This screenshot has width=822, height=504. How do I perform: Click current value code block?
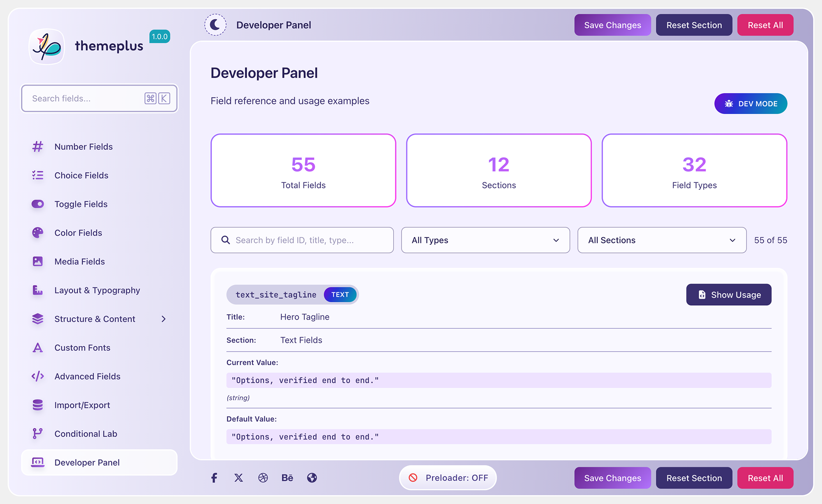[x=499, y=380]
